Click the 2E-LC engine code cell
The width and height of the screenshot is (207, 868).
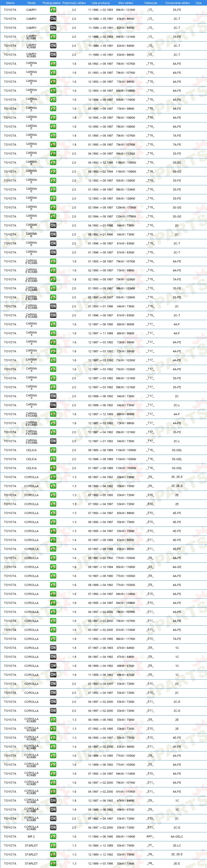pos(177,846)
